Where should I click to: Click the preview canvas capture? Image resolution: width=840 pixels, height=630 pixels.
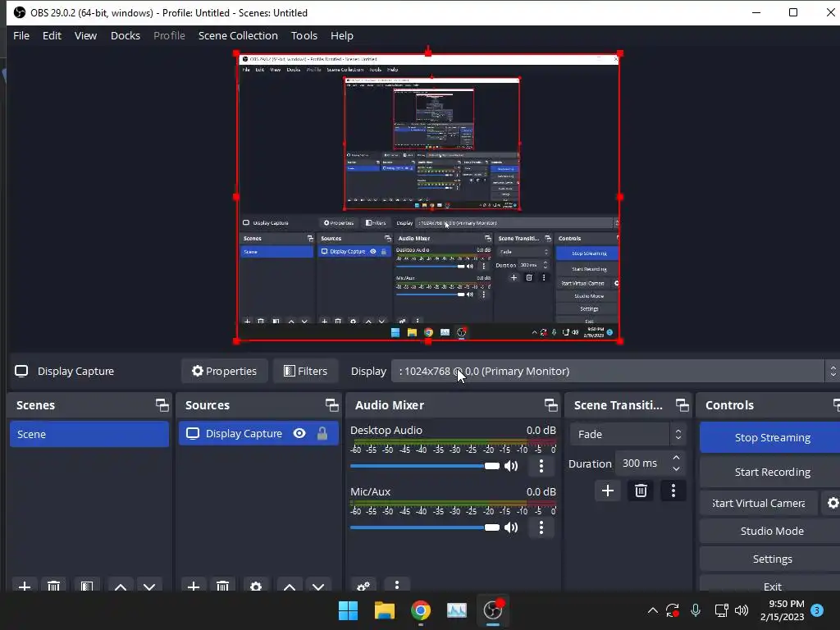(x=428, y=197)
